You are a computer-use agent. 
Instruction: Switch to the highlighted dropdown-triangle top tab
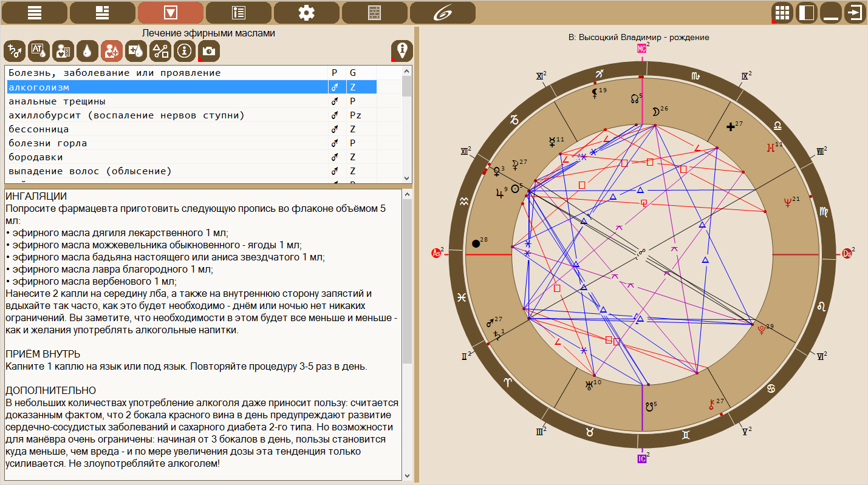171,12
